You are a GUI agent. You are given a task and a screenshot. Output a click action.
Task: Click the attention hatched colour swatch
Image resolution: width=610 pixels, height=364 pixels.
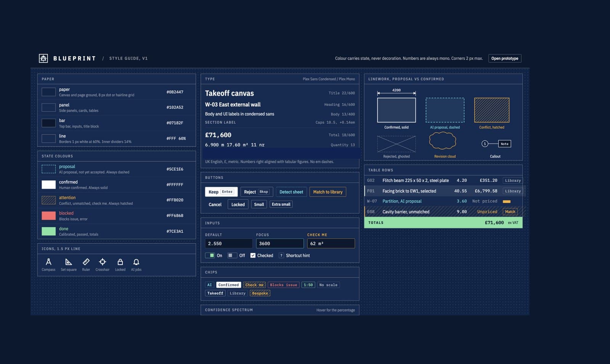48,200
